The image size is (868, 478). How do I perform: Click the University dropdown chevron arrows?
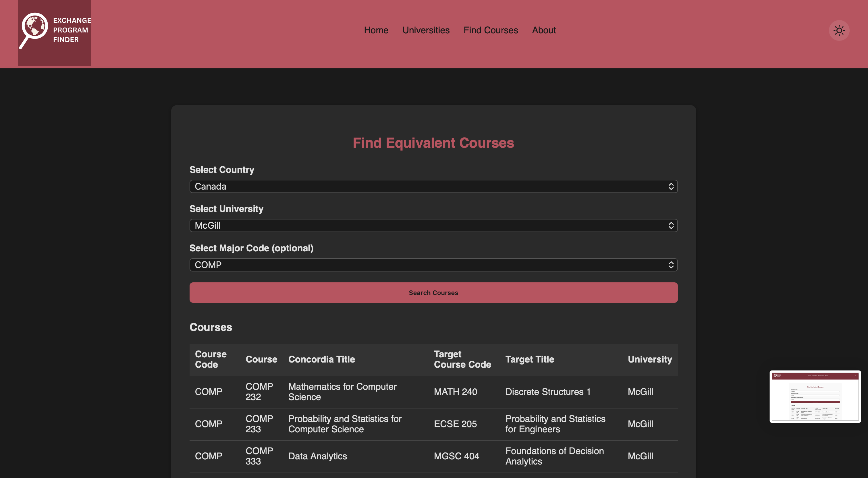coord(671,225)
